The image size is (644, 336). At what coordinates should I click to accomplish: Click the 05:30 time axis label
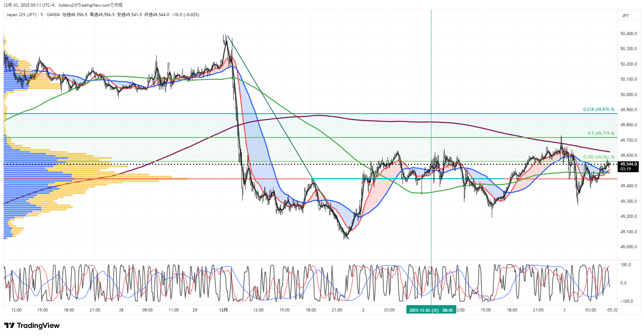click(x=612, y=310)
